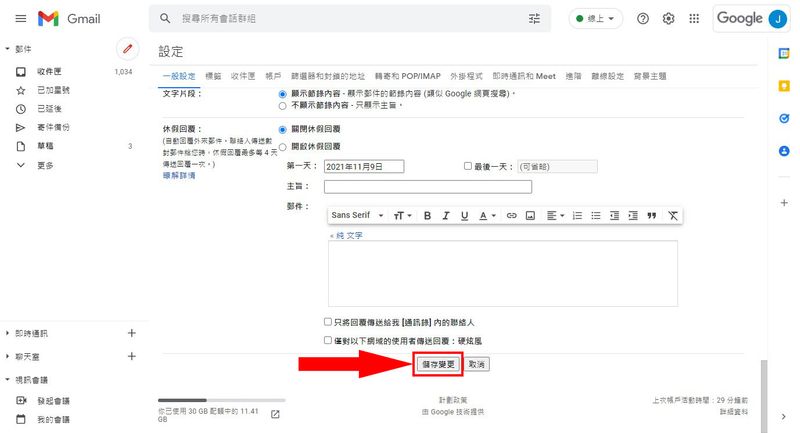Toggle italic formatting

pyautogui.click(x=446, y=216)
